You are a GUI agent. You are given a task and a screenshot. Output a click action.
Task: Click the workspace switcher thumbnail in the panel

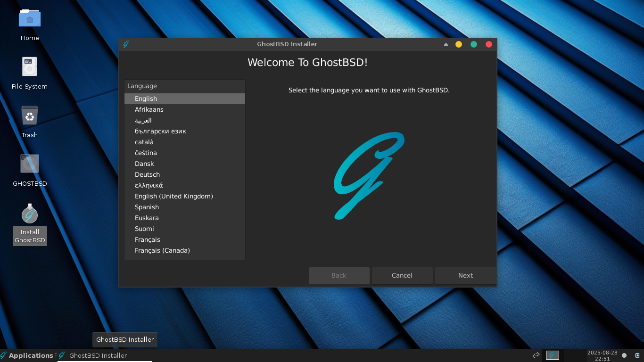[x=553, y=355]
